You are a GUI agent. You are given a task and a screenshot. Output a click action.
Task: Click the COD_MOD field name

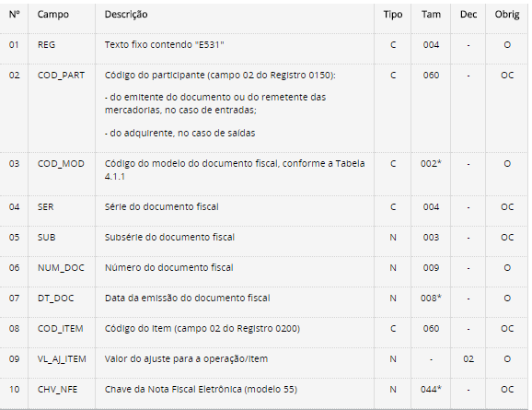[x=61, y=164]
